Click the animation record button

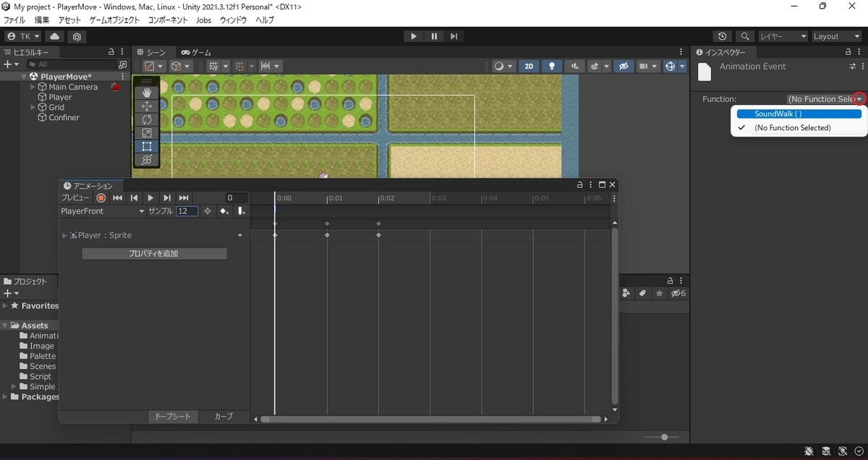click(101, 198)
